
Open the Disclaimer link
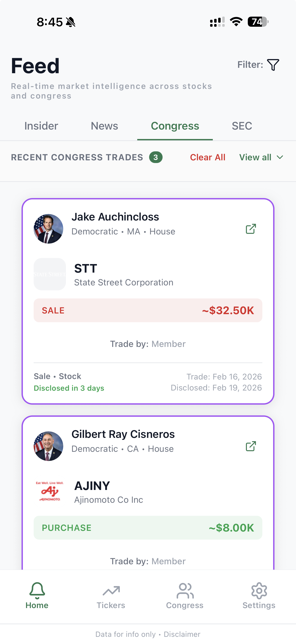182,634
